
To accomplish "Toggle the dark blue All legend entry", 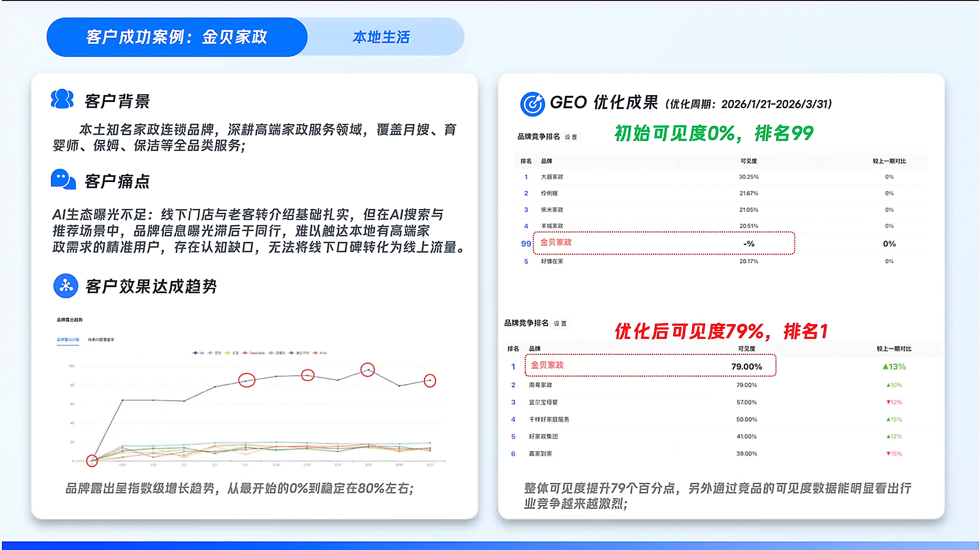I will click(x=198, y=353).
